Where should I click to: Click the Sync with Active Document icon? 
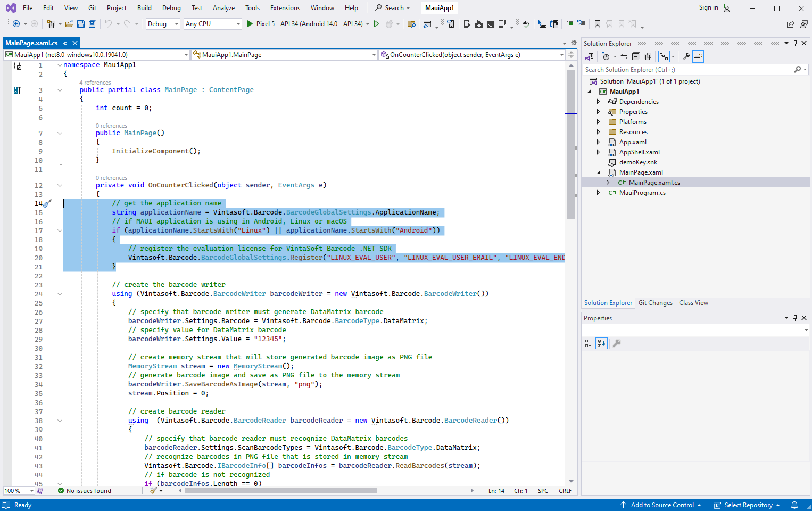point(624,56)
